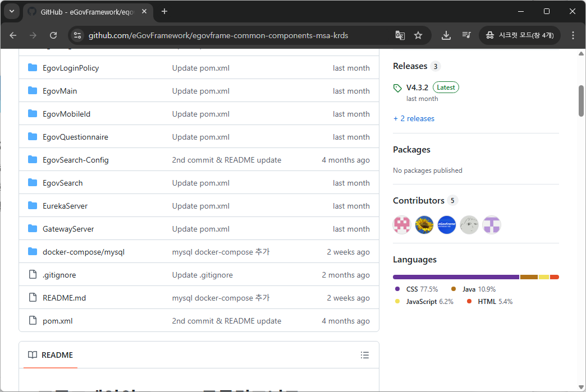Click the Java 10.9% language link
This screenshot has height=392, width=586.
[x=473, y=289]
